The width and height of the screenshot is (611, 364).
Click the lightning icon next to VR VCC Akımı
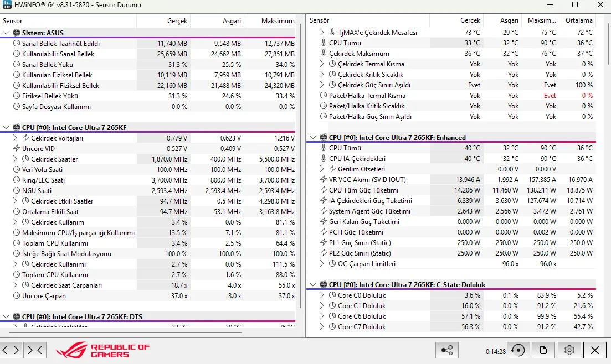pos(323,179)
